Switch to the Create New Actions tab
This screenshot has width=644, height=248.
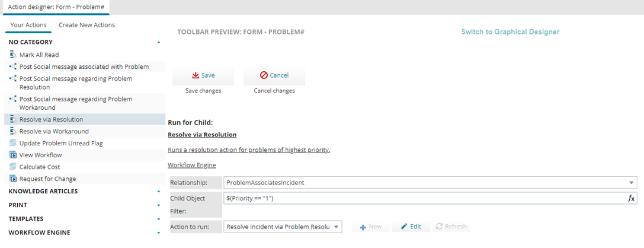point(86,25)
